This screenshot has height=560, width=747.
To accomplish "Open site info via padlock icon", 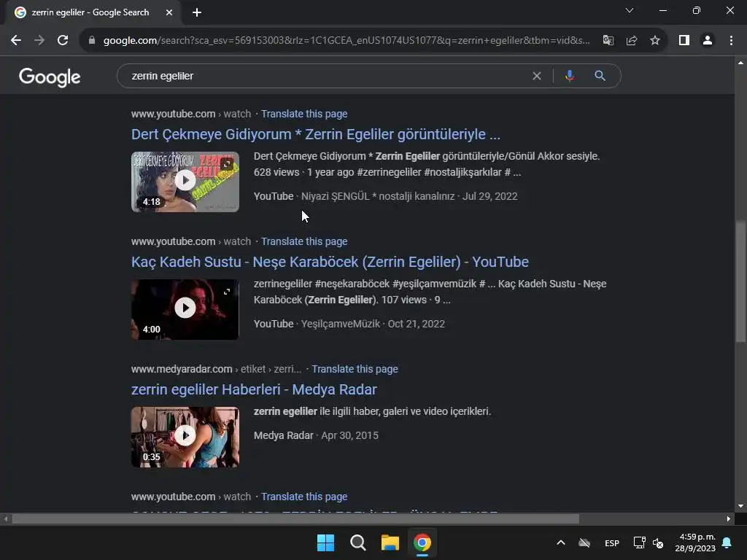I will [x=92, y=41].
